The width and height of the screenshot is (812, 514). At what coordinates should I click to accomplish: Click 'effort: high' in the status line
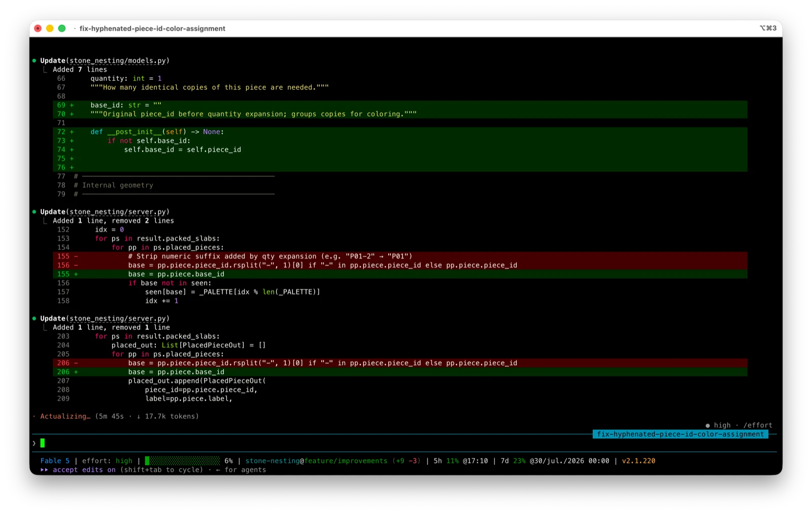107,461
